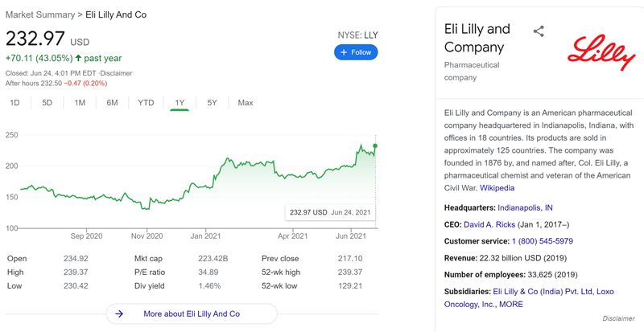
Task: Click the arrow icon in More about button
Action: point(119,314)
